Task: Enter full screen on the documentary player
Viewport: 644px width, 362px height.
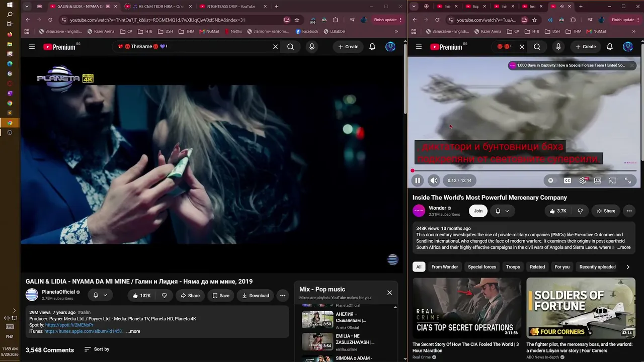Action: (628, 180)
